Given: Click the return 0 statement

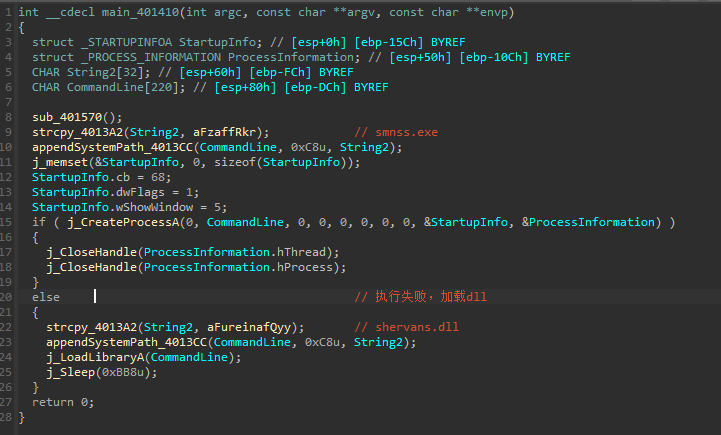Looking at the screenshot, I should (x=63, y=402).
